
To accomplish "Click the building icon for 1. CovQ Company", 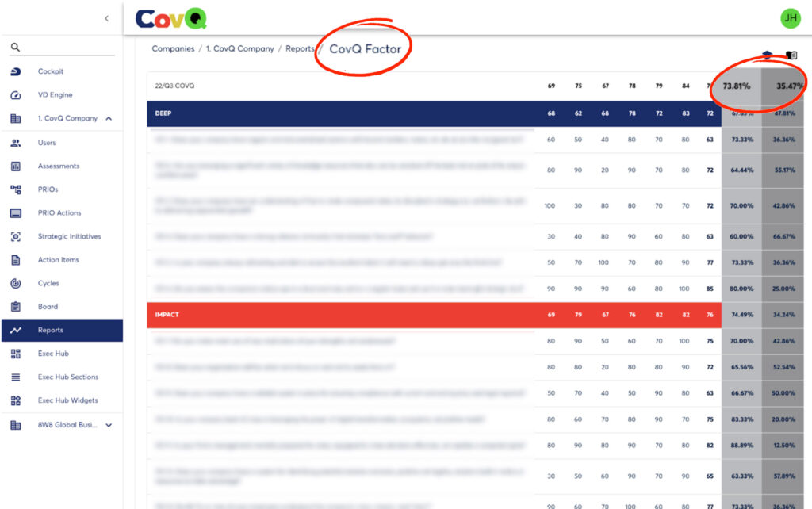I will pyautogui.click(x=16, y=119).
